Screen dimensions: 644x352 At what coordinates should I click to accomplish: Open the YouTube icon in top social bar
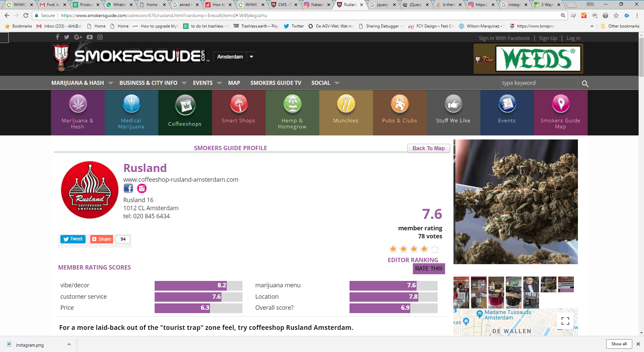tap(90, 37)
